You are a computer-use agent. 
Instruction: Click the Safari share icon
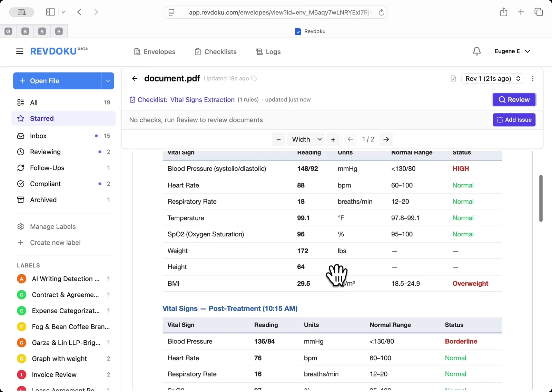[503, 12]
